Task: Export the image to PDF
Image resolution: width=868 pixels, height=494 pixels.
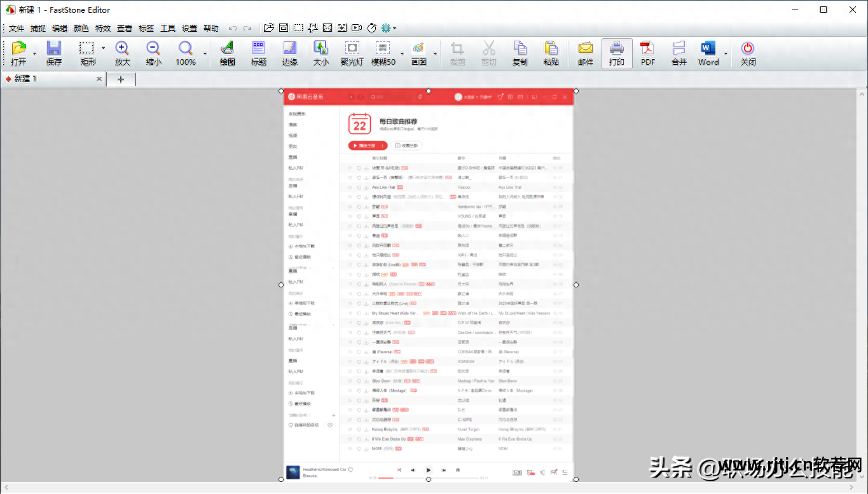Action: click(647, 51)
